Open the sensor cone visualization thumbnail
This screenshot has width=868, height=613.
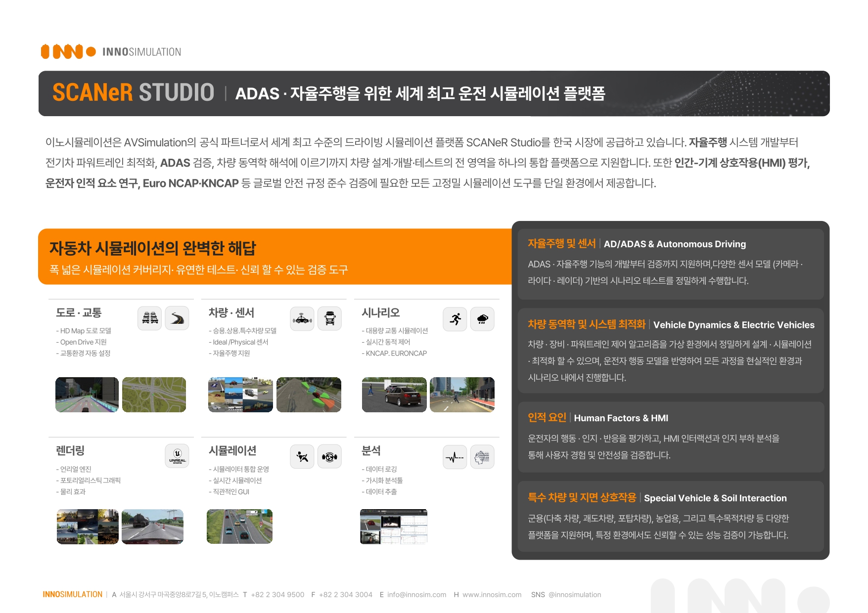[309, 394]
